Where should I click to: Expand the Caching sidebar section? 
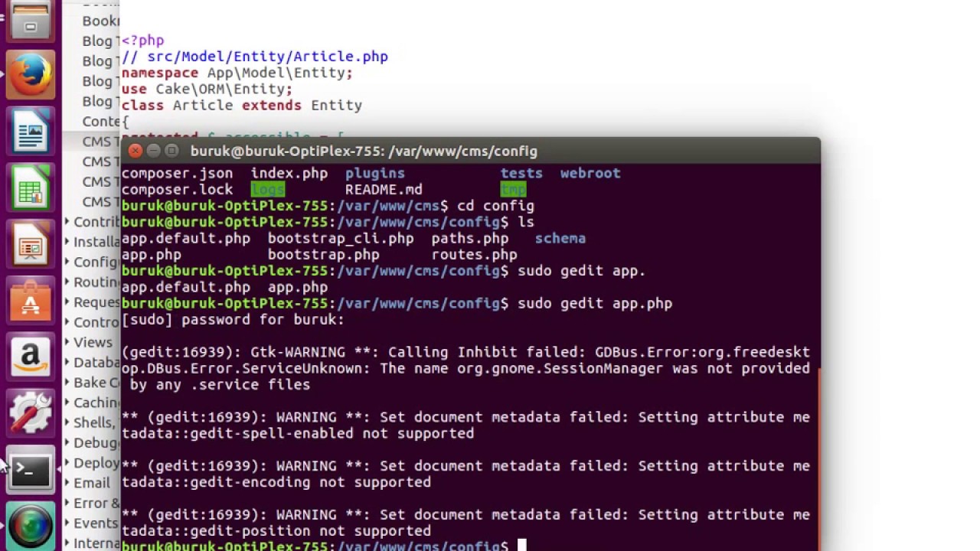67,403
